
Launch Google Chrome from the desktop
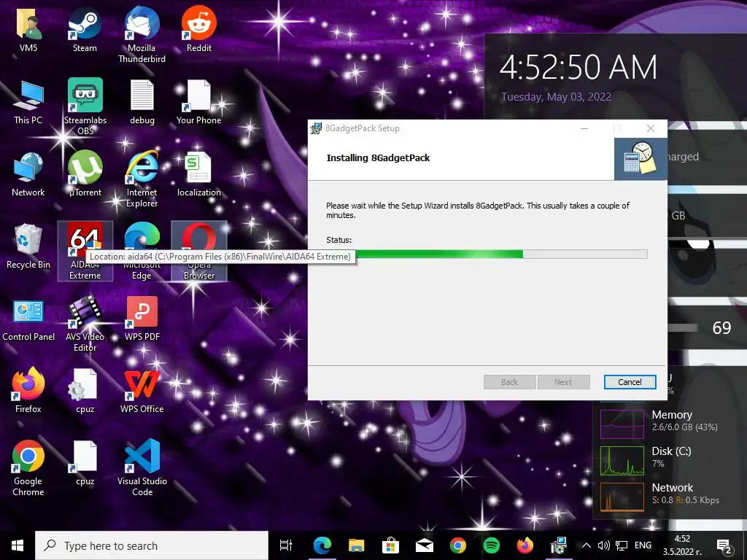28,467
